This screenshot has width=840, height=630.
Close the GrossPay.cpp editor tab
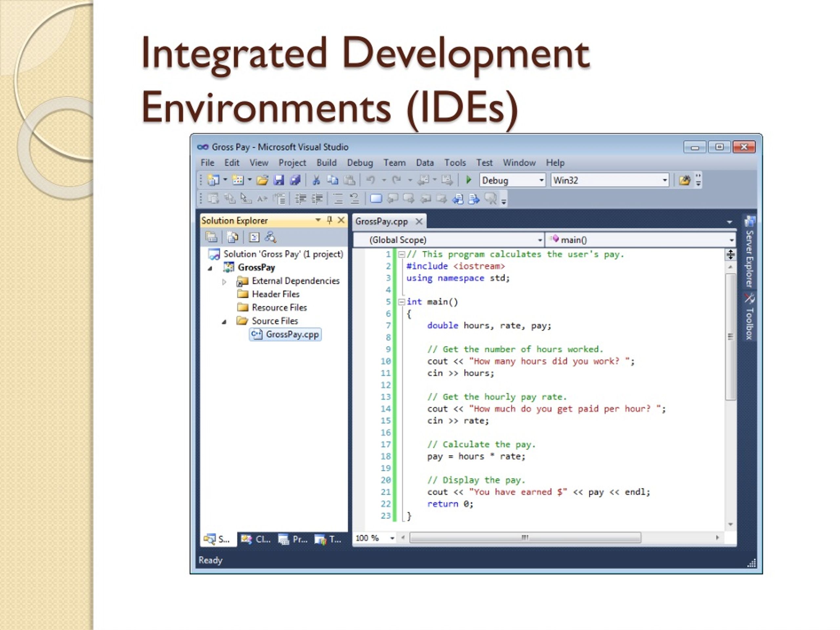tap(419, 221)
